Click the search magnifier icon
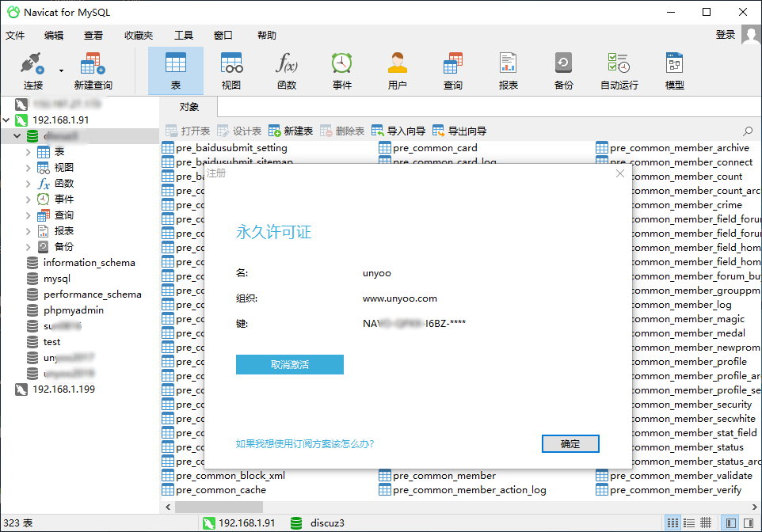Viewport: 762px width, 532px height. pos(748,131)
